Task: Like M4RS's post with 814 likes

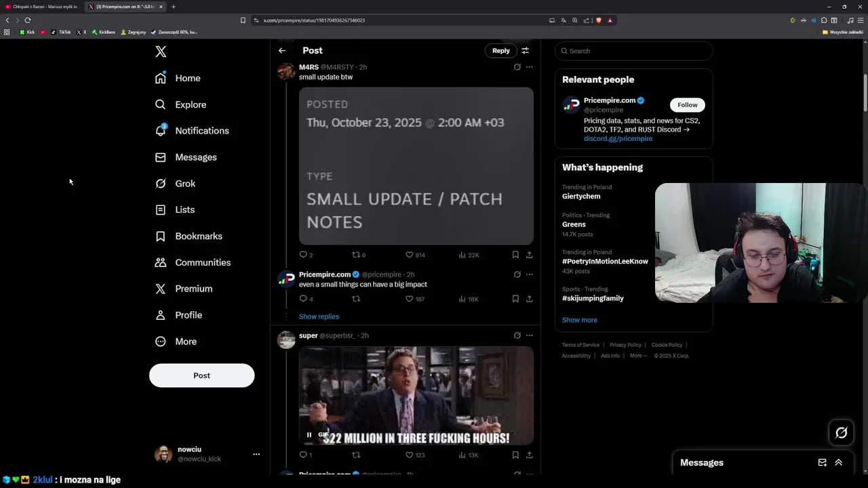Action: coord(415,255)
